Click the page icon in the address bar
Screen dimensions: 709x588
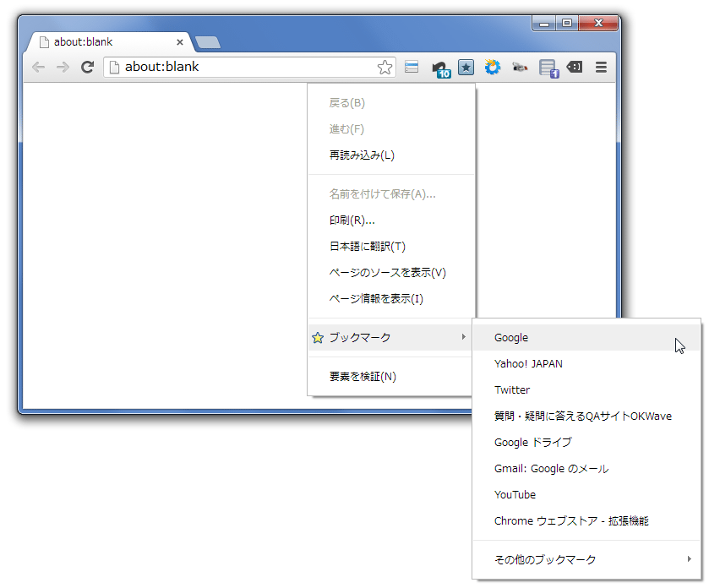click(115, 68)
